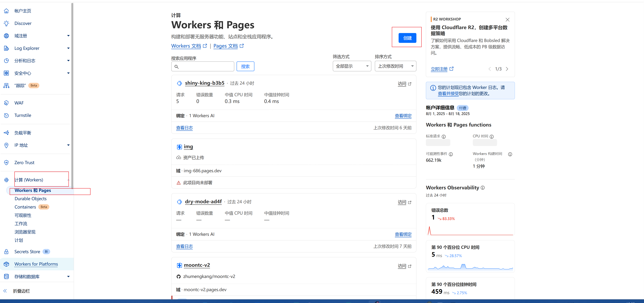The width and height of the screenshot is (644, 303).
Task: Open the dry-mode-ad4f worker title
Action: click(203, 202)
